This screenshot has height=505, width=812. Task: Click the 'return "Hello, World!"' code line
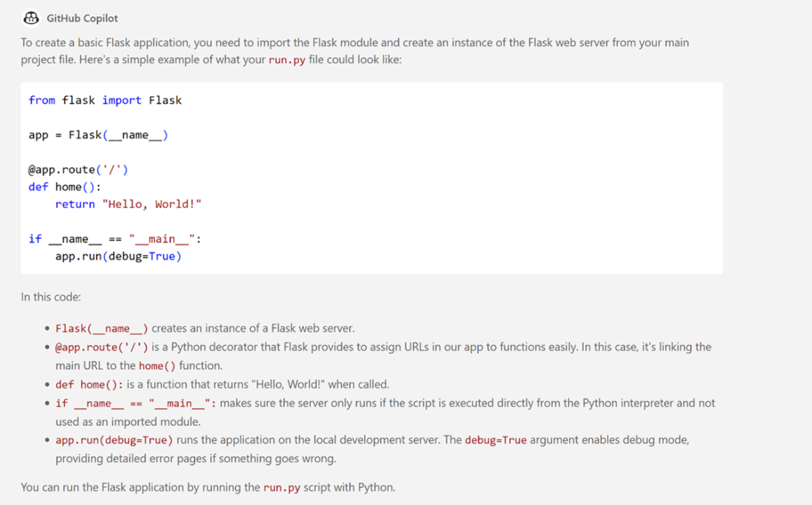click(x=128, y=204)
